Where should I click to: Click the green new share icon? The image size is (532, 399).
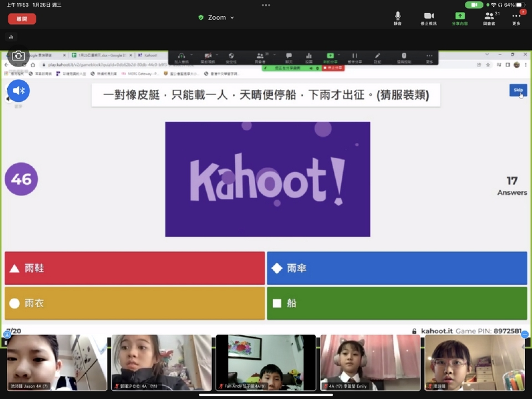[330, 58]
